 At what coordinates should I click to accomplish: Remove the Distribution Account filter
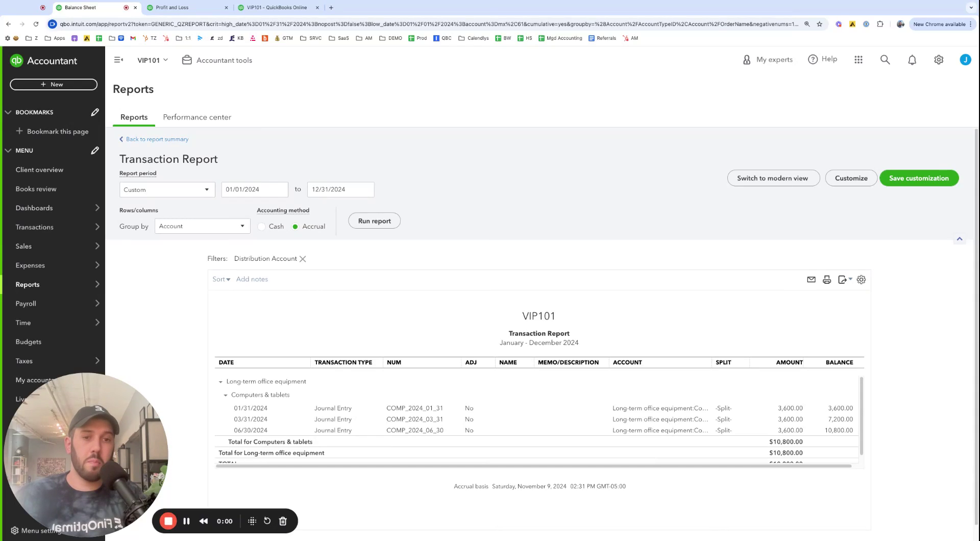(303, 259)
